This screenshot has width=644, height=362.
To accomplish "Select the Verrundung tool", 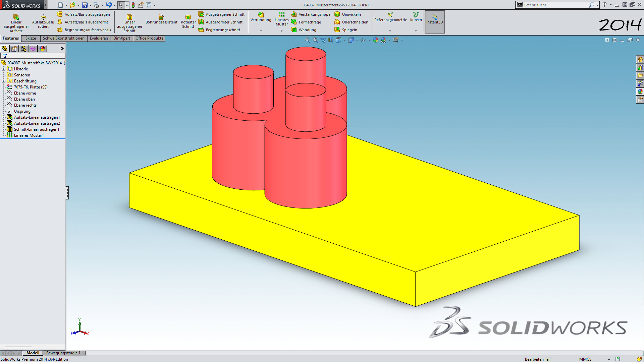I will (x=261, y=17).
